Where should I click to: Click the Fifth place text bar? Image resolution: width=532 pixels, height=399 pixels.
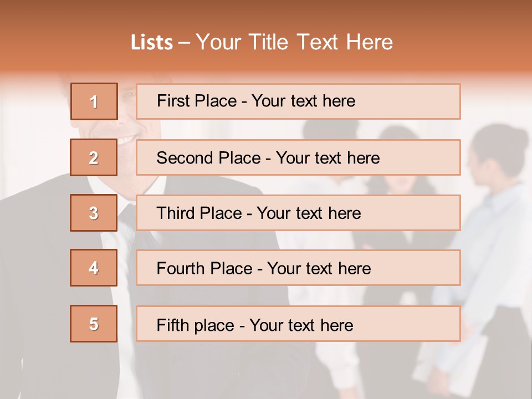pos(298,324)
